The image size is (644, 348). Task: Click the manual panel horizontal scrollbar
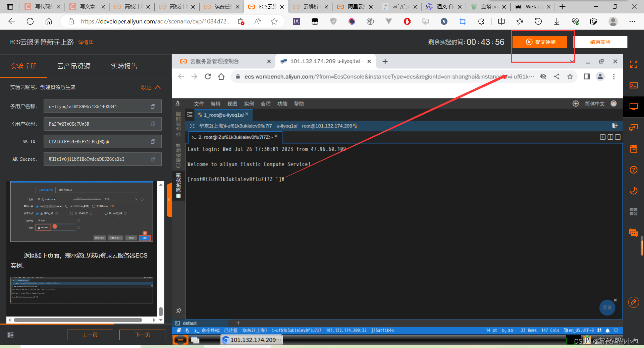(78, 320)
